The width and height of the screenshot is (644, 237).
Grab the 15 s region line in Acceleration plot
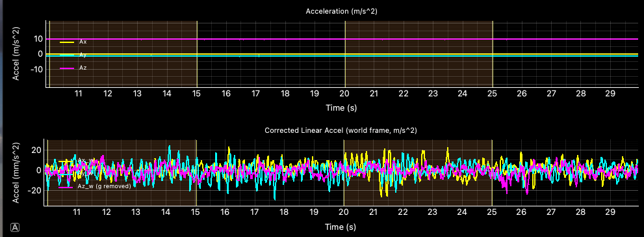point(197,54)
